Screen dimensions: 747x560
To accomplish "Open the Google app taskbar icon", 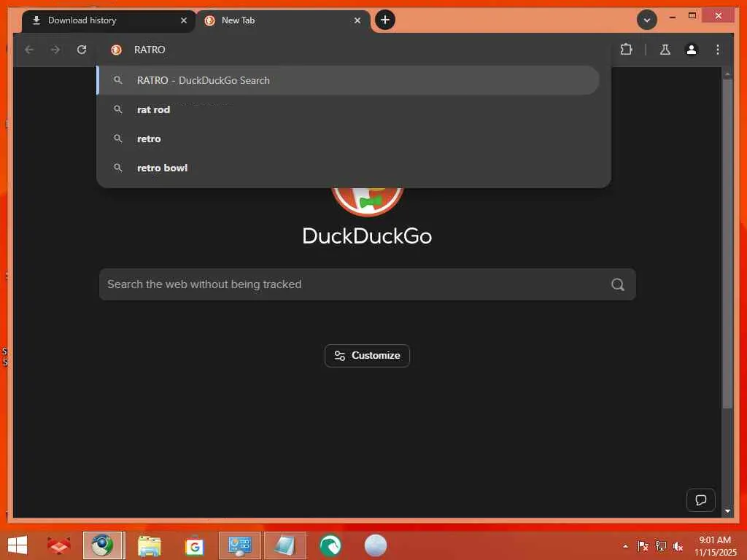I will point(194,545).
